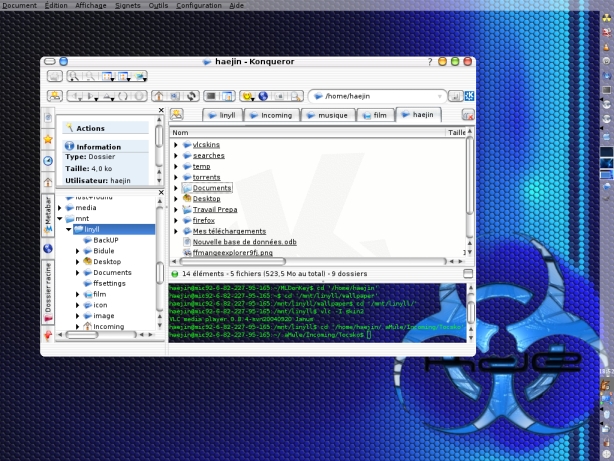Open the bookmarks star sidebar icon
This screenshot has height=461, width=614.
click(48, 139)
